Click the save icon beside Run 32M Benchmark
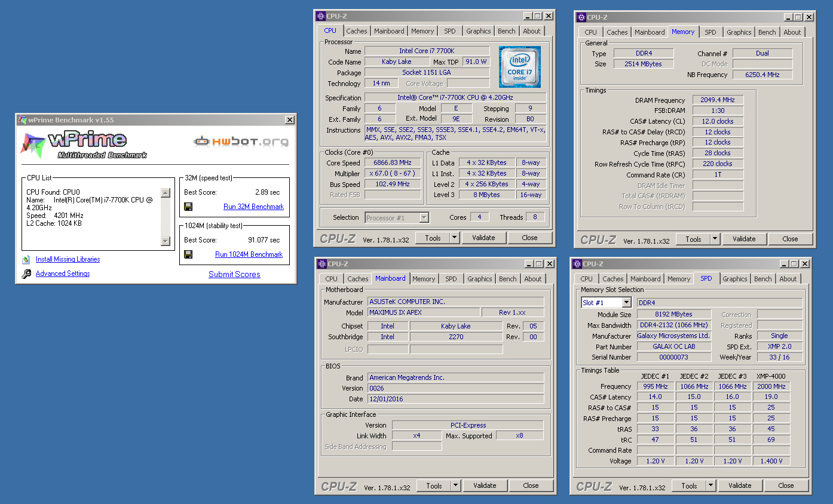The image size is (833, 504). point(188,207)
